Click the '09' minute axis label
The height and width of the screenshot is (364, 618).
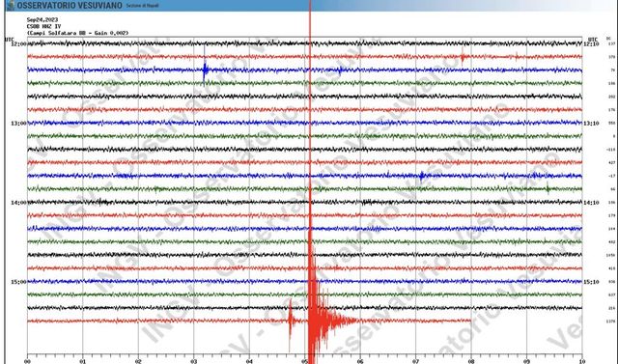526,361
